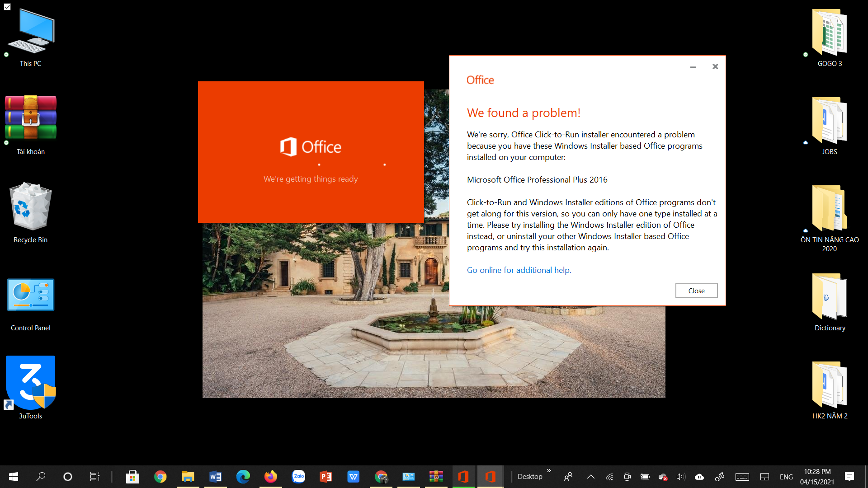Click the Desktop toolbar label
Screen dimensions: 868x488
530,477
